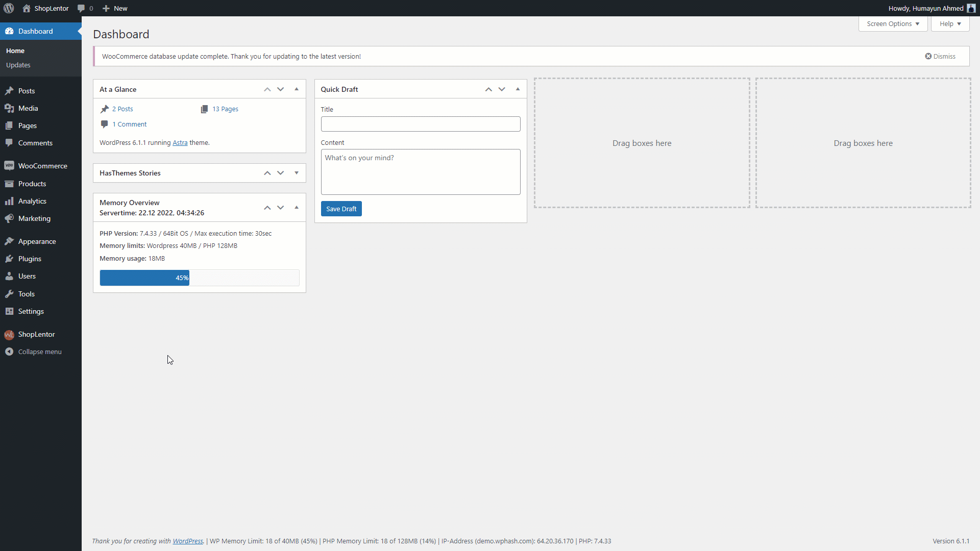This screenshot has width=980, height=551.
Task: Click the WooCommerce sidebar icon
Action: pyautogui.click(x=9, y=166)
